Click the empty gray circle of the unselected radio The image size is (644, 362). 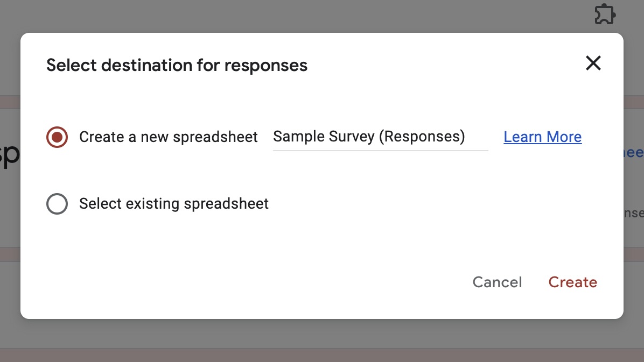coord(57,204)
